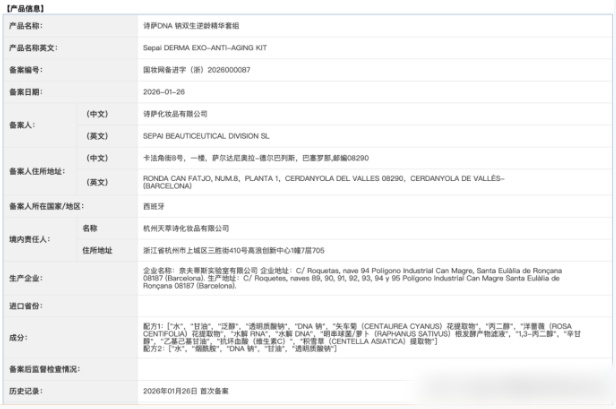616x409 pixels.
Task: Click the filing date 2026-01-26
Action: (164, 92)
